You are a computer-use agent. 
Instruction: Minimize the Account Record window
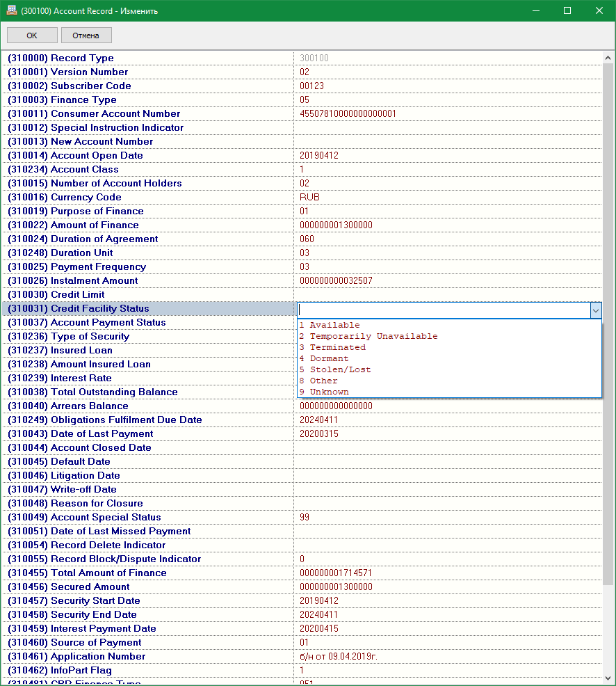535,10
